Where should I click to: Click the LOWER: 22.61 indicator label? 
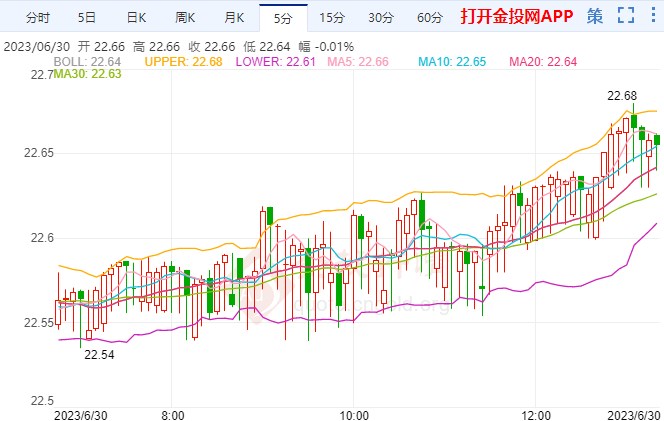click(276, 62)
